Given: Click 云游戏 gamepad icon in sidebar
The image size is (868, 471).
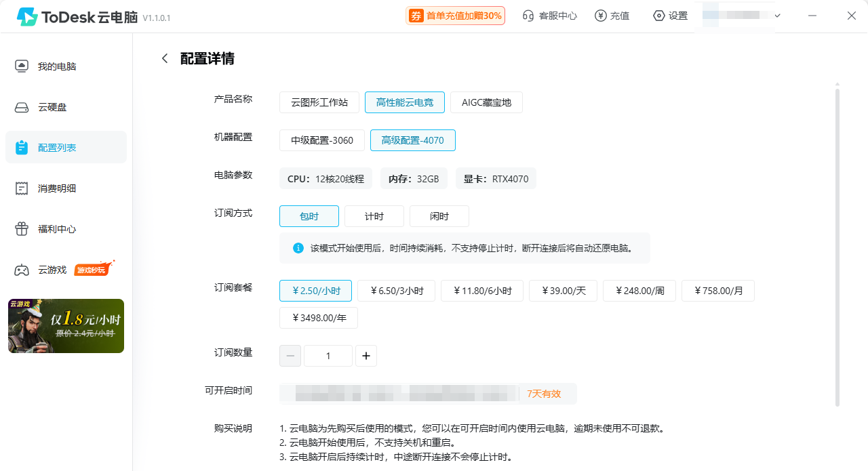Looking at the screenshot, I should [22, 270].
